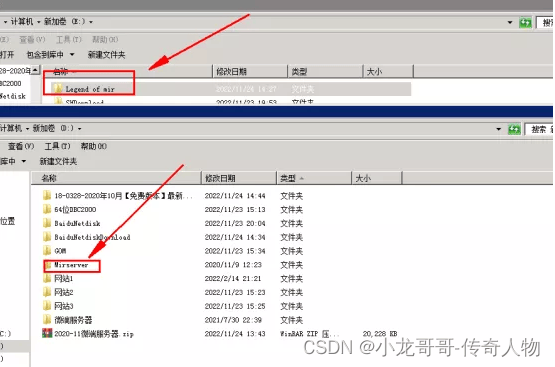Select the 微端服务器 folder icon
Screen dimensions: 555x367
point(47,320)
